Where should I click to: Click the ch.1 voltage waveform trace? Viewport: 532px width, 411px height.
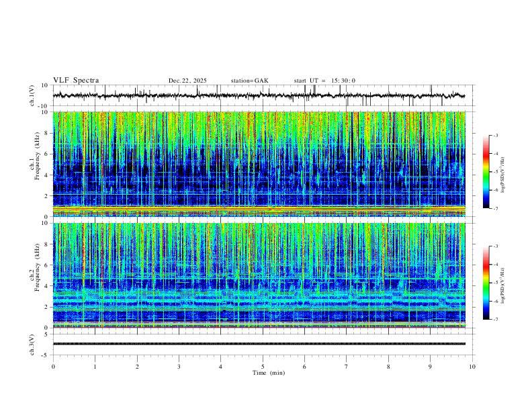tap(259, 95)
